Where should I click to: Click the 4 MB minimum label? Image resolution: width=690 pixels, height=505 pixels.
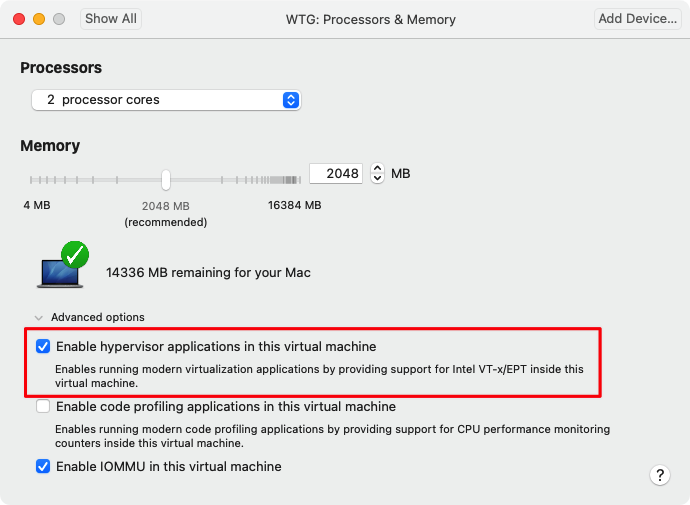37,206
